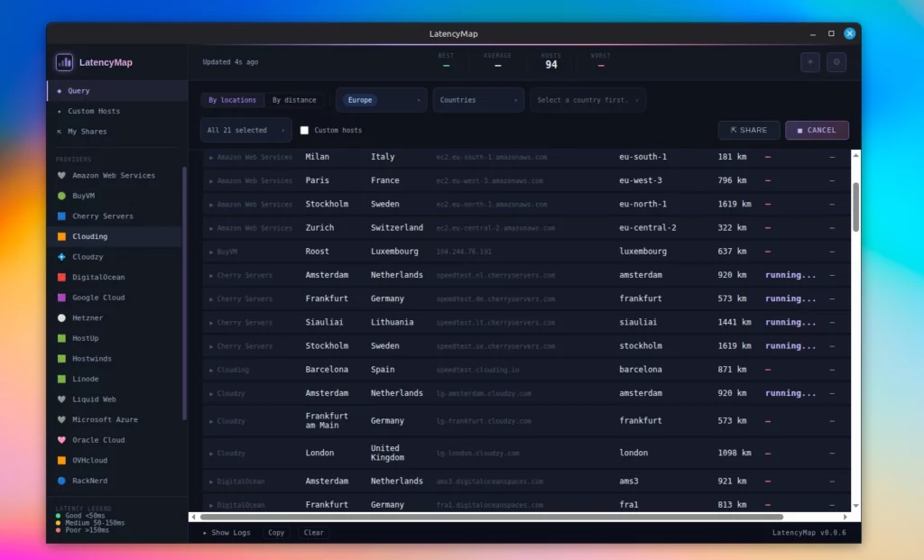Click the Hostwinds green square icon
Viewport: 924px width, 560px height.
(61, 359)
